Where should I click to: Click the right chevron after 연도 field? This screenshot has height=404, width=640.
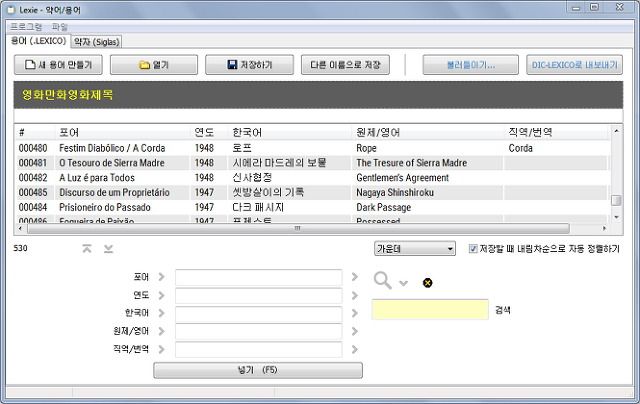tap(355, 295)
